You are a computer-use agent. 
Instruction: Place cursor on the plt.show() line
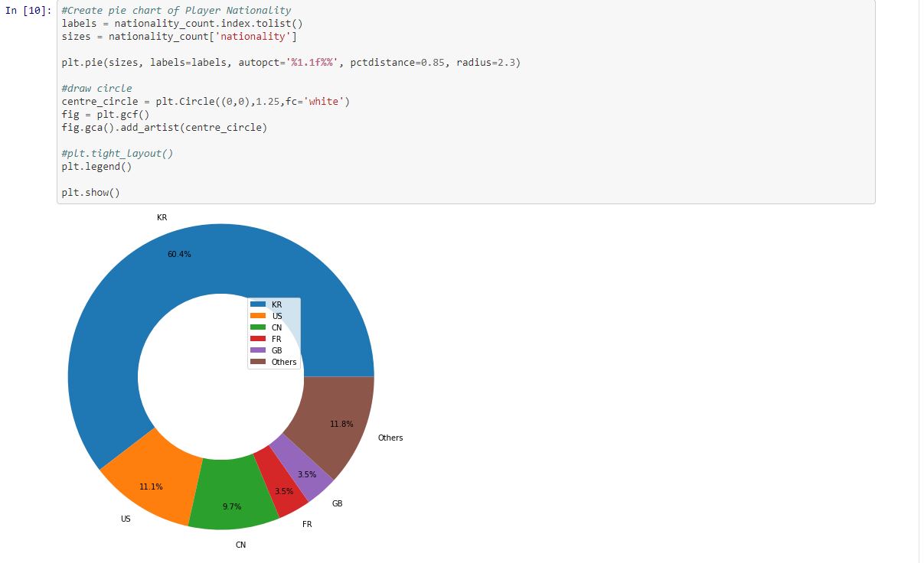(91, 193)
